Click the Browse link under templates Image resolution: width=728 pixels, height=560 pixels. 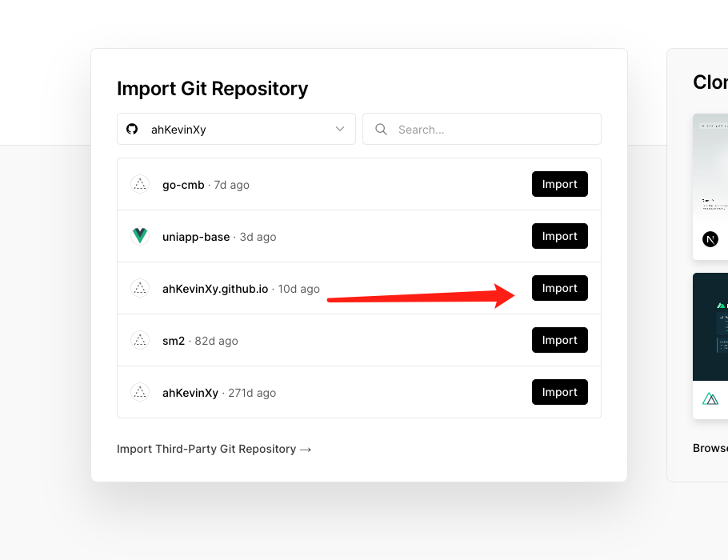[x=710, y=448]
